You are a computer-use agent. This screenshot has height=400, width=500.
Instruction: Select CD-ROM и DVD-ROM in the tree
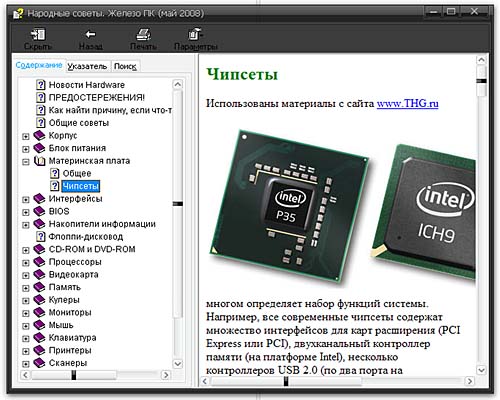92,249
